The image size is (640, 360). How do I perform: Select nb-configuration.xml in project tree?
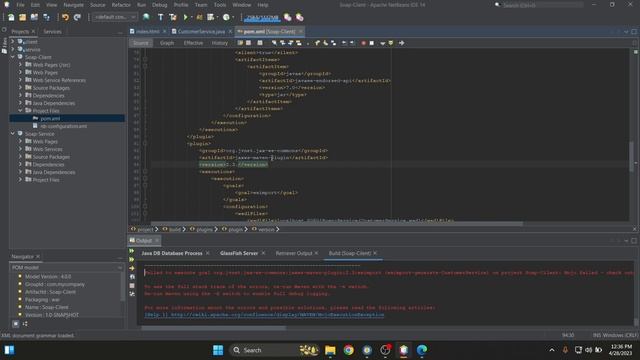(63, 126)
